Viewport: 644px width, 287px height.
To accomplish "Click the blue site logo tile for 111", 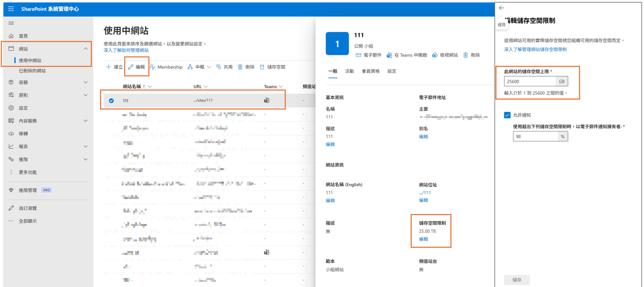I will click(337, 44).
